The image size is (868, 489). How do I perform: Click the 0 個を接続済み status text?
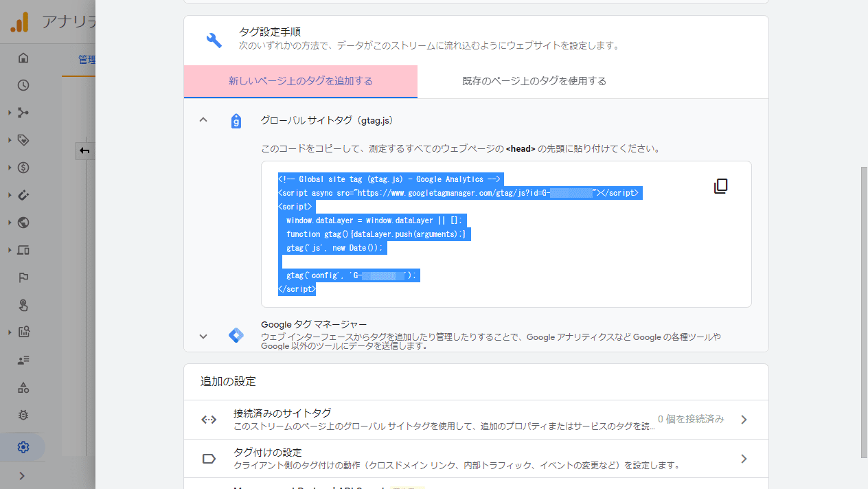[x=691, y=419]
